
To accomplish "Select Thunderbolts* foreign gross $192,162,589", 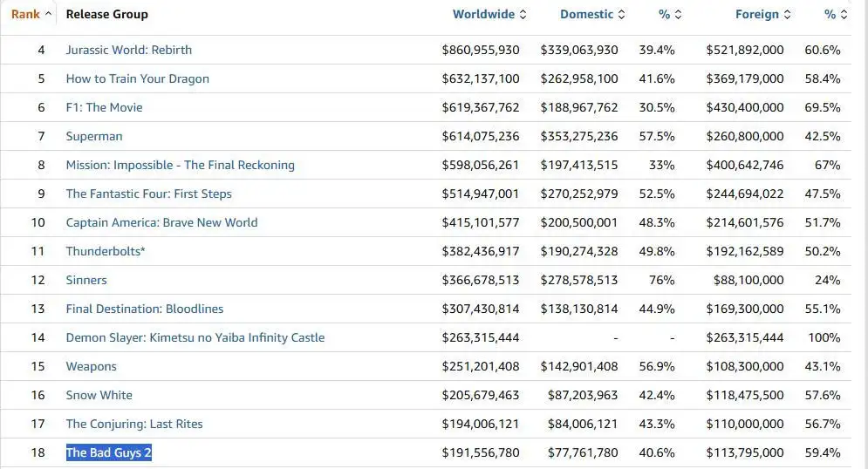I will coord(744,251).
